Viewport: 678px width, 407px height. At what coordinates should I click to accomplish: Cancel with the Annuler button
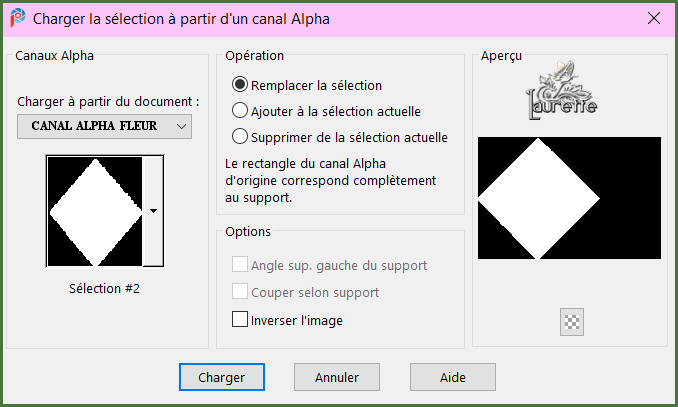coord(337,377)
